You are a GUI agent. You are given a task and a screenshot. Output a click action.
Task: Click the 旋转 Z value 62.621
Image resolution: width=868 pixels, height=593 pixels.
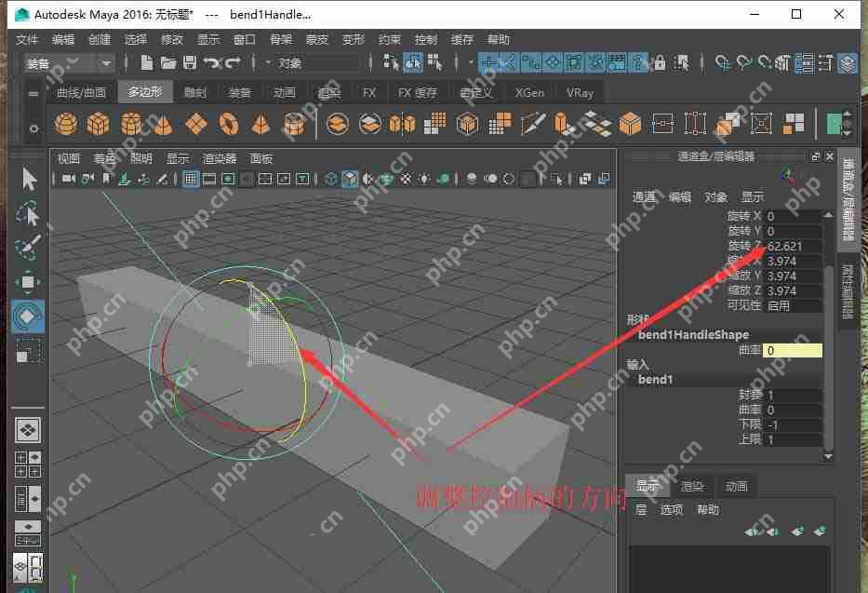[x=793, y=246]
